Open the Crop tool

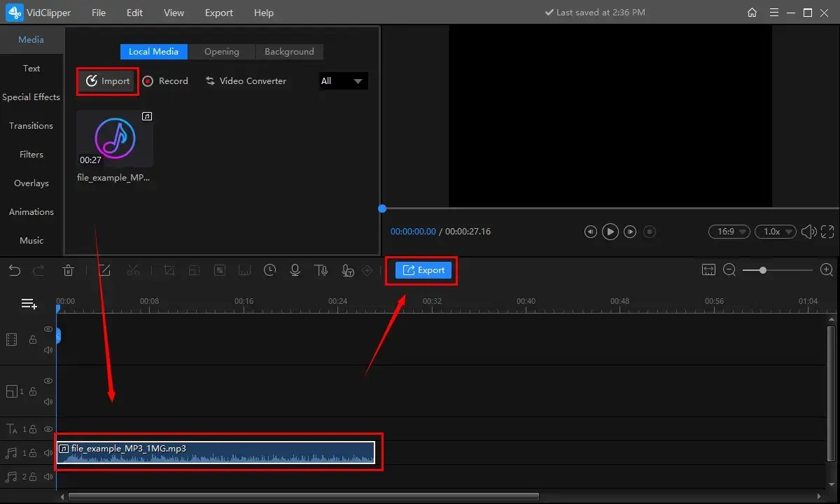(169, 270)
